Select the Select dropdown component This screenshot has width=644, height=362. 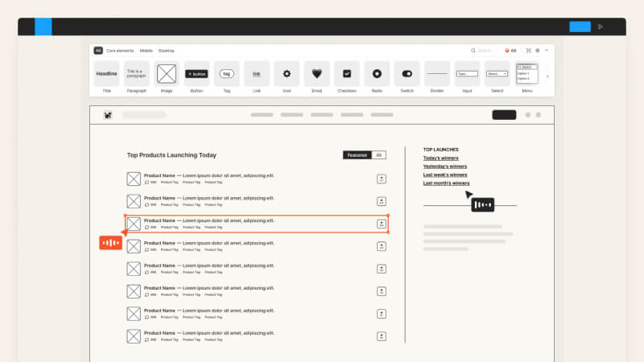(x=497, y=74)
